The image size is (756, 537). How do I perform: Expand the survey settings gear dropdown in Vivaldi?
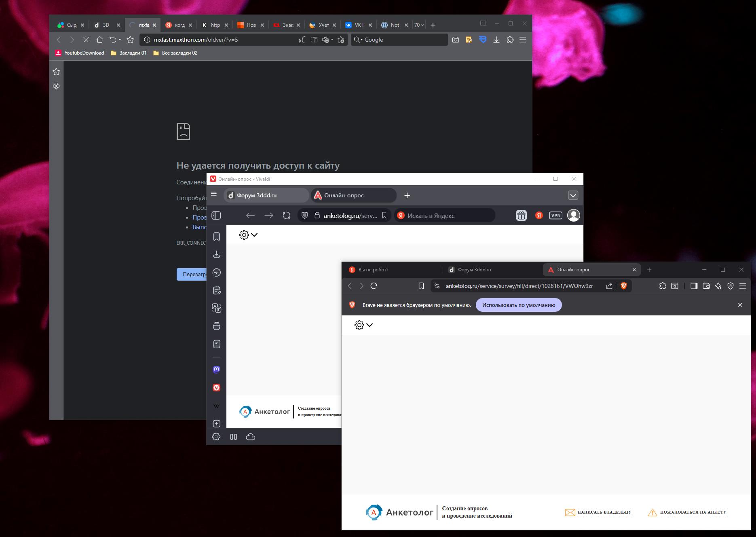point(248,235)
